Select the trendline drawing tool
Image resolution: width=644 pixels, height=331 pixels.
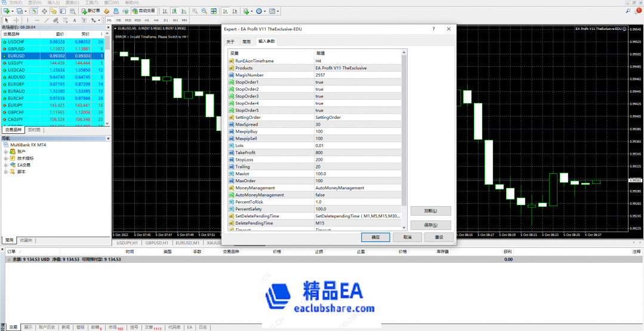click(x=47, y=20)
